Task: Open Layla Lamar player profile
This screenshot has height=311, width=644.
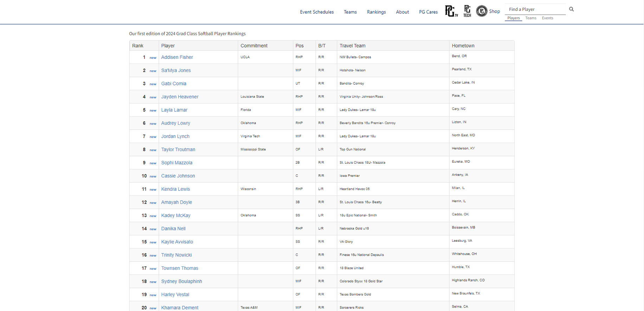Action: (x=174, y=110)
